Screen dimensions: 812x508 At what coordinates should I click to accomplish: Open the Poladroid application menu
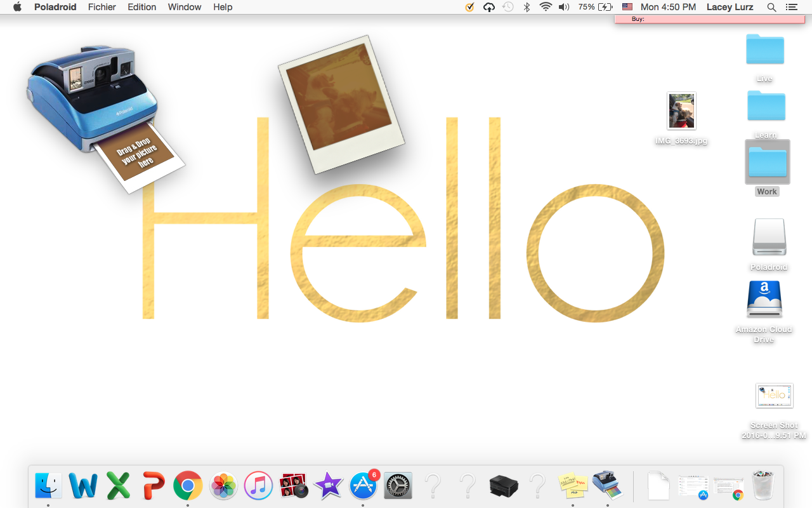click(55, 7)
